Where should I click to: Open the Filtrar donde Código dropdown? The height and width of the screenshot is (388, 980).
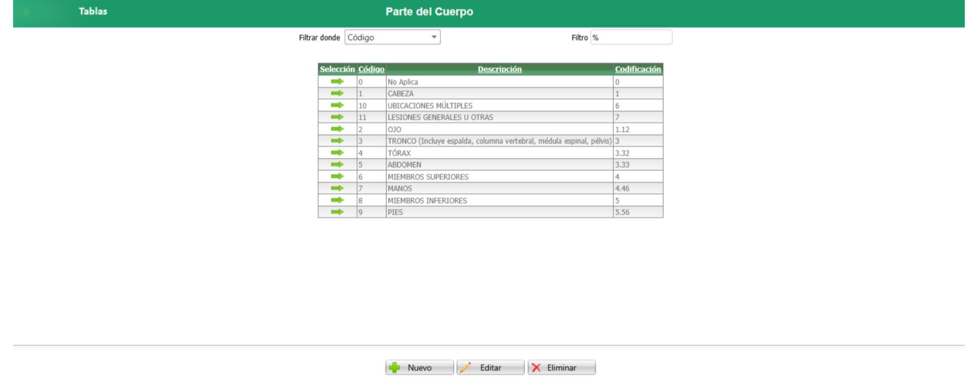pos(392,37)
